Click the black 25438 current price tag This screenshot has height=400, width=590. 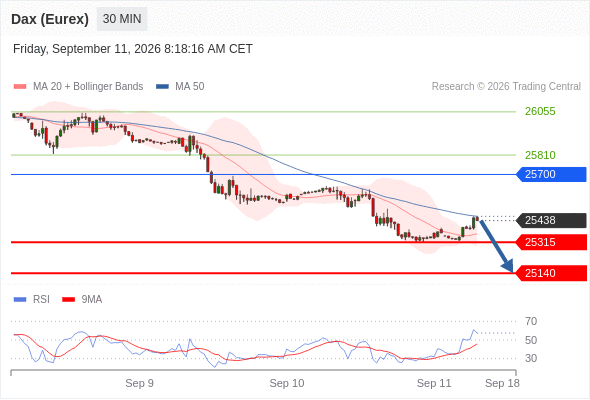pyautogui.click(x=551, y=220)
